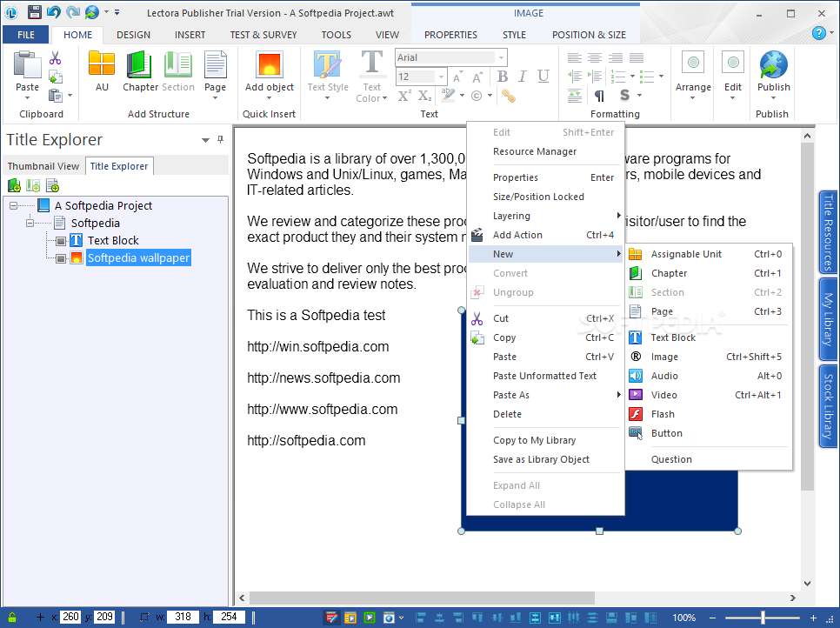Image resolution: width=840 pixels, height=628 pixels.
Task: Open the FILE menu
Action: point(26,34)
